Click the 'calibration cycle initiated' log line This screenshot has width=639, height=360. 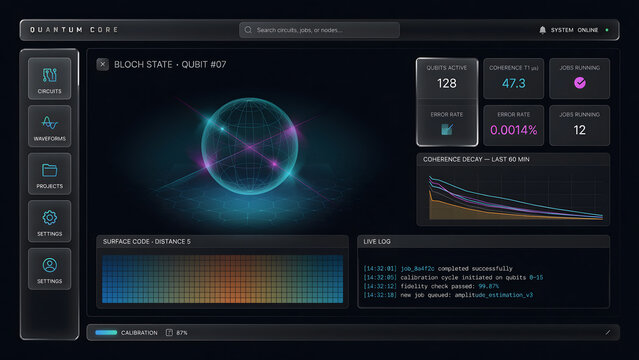pos(453,277)
